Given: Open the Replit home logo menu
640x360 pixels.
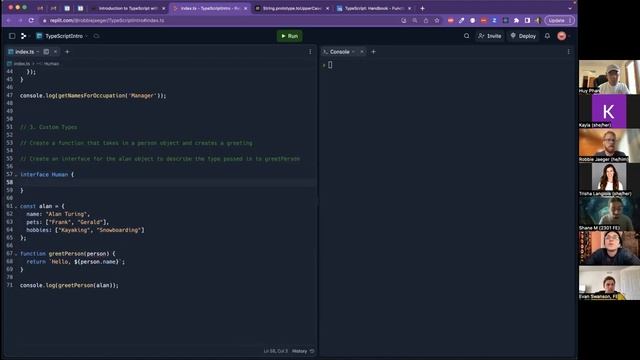Looking at the screenshot, I should point(24,36).
